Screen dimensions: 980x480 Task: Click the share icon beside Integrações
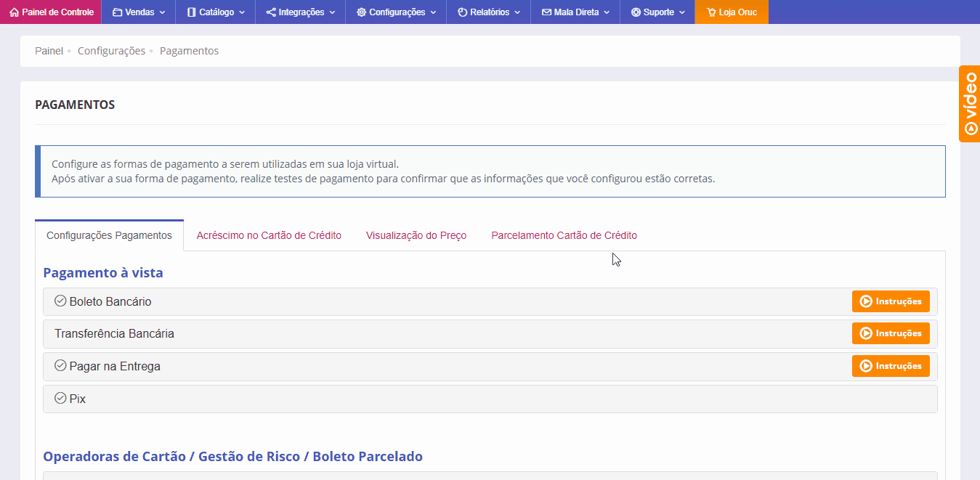click(271, 12)
